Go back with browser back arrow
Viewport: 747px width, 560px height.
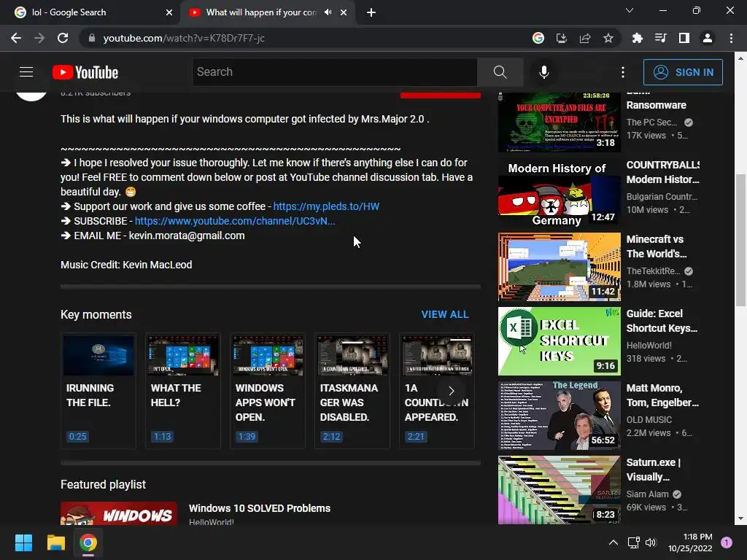(x=16, y=38)
